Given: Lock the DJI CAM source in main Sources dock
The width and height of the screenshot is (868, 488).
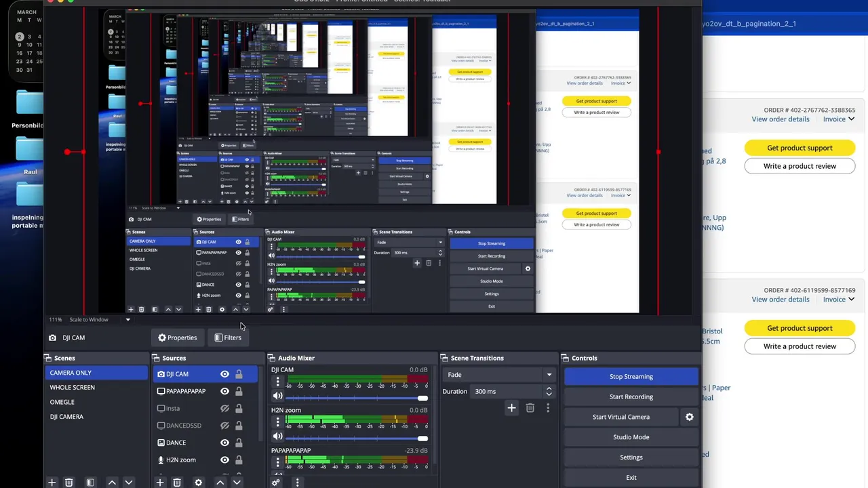Looking at the screenshot, I should [x=239, y=374].
